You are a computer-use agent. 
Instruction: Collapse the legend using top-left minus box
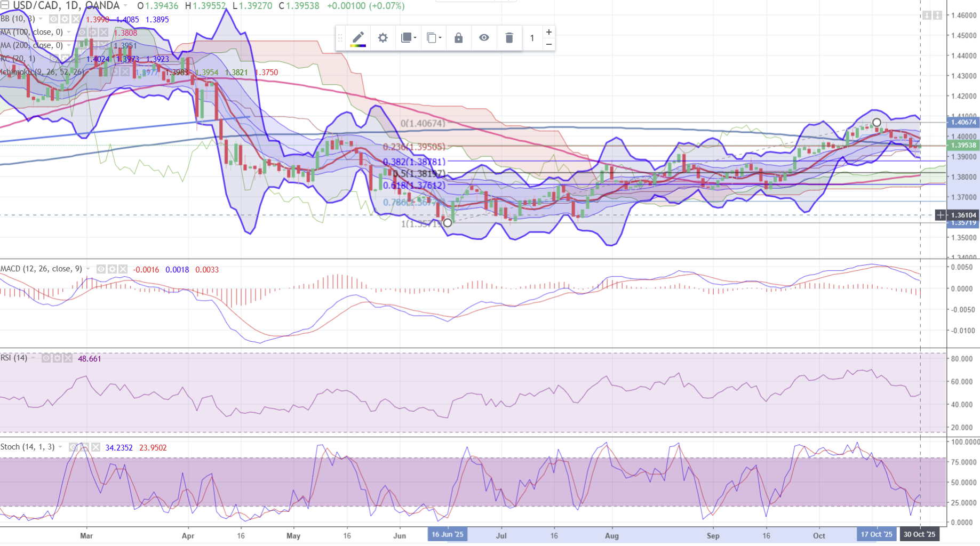tap(5, 5)
